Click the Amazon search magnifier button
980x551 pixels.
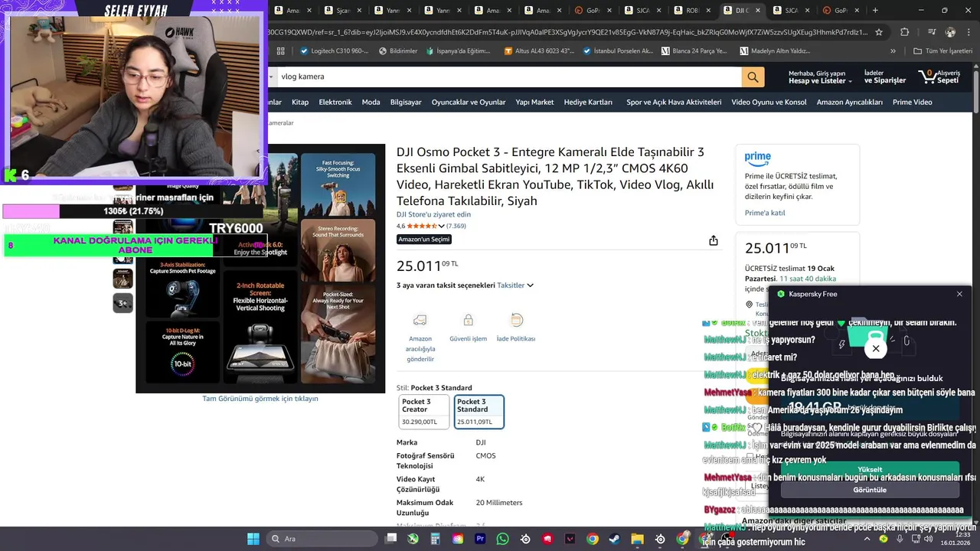click(x=753, y=77)
